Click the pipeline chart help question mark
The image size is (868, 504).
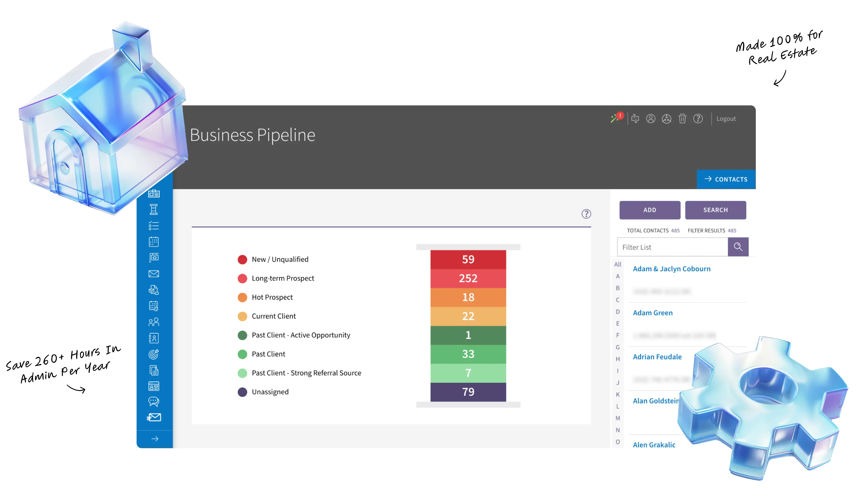coord(586,214)
